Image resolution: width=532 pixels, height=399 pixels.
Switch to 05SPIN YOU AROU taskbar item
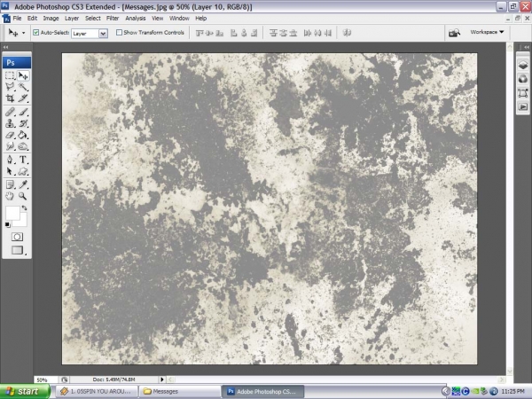(x=97, y=392)
